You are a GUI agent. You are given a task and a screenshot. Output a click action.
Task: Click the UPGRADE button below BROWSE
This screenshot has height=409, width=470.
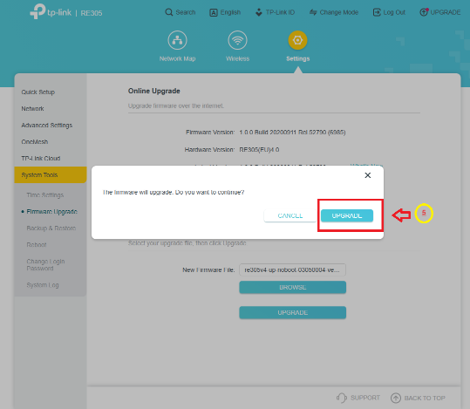292,313
